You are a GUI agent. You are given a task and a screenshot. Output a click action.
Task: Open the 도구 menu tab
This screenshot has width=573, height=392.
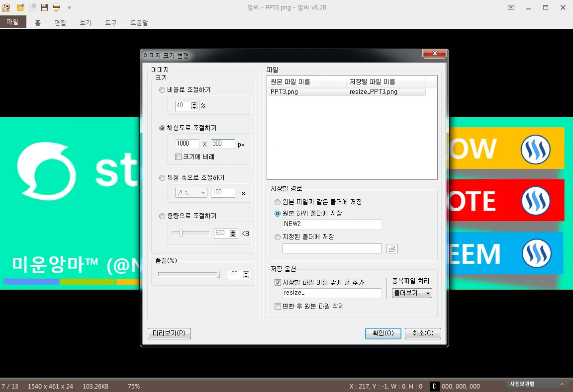[x=111, y=23]
